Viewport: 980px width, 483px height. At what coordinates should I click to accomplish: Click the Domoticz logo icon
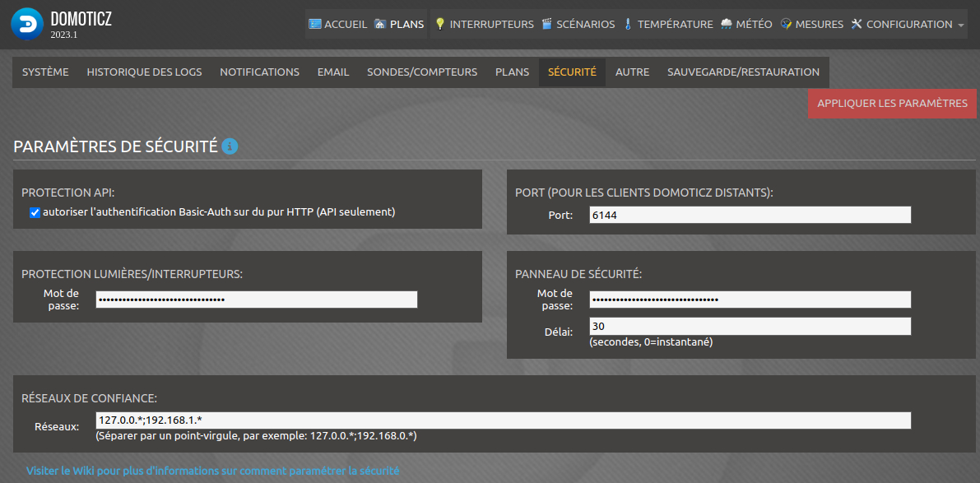tap(27, 24)
